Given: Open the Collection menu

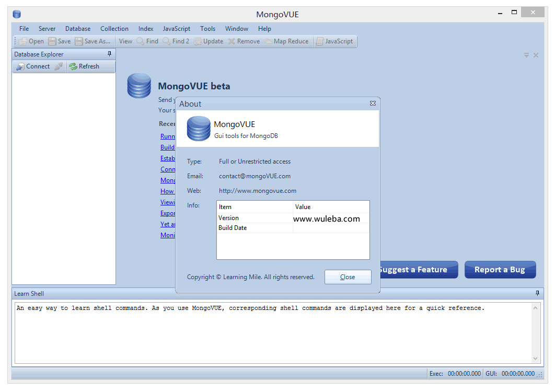Looking at the screenshot, I should click(x=114, y=29).
